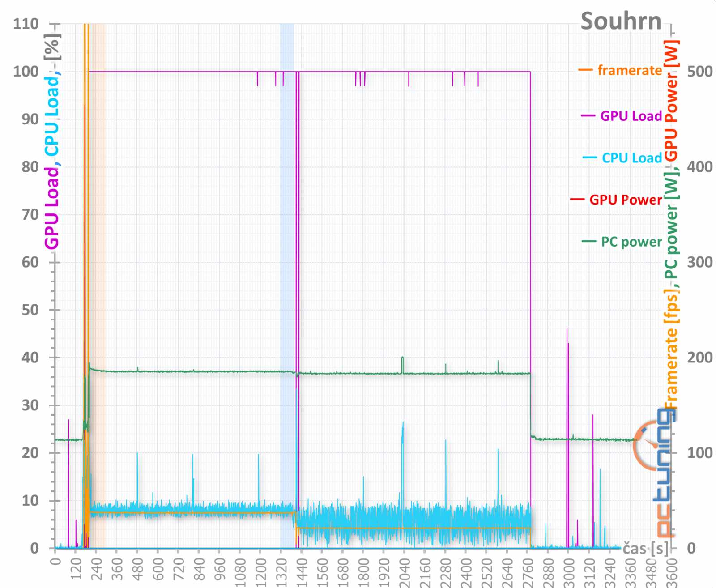Click the 1800 tick label on time axis
This screenshot has width=716, height=588.
[363, 572]
